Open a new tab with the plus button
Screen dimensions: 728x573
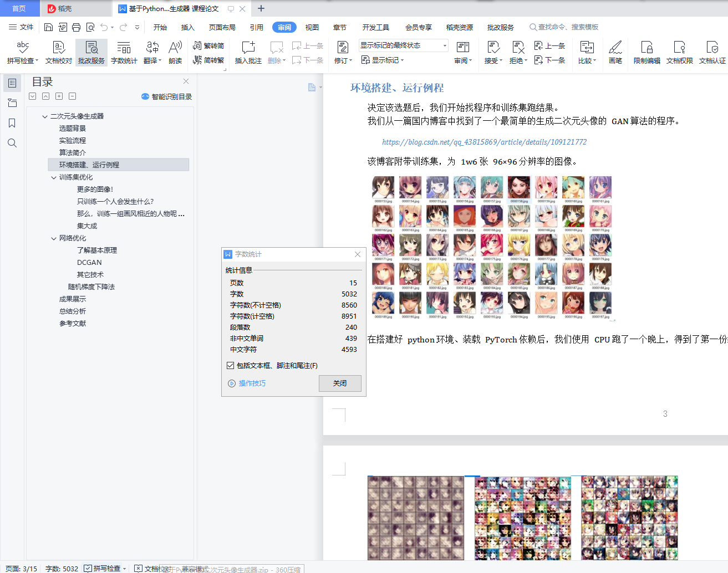pyautogui.click(x=261, y=8)
